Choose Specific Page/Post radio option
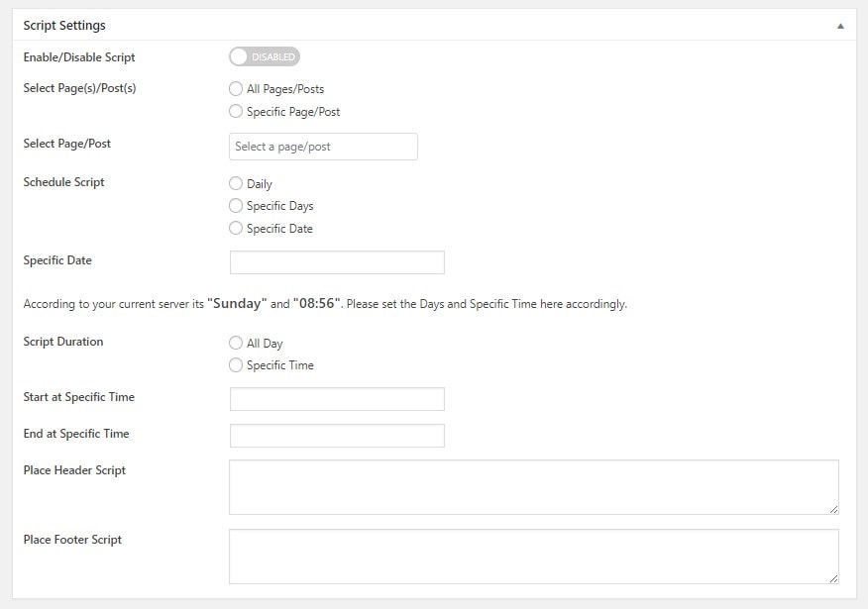Viewport: 868px width, 609px height. (x=236, y=111)
